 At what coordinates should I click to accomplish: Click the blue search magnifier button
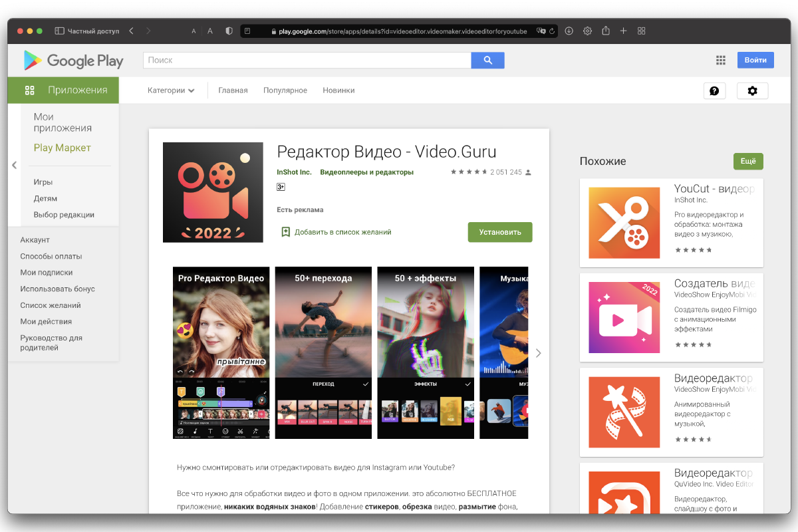488,60
